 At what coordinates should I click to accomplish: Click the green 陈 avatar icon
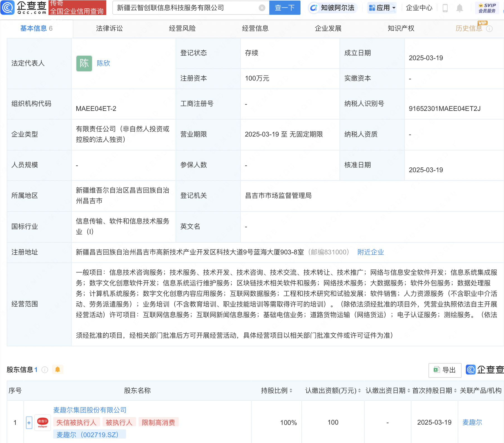84,63
